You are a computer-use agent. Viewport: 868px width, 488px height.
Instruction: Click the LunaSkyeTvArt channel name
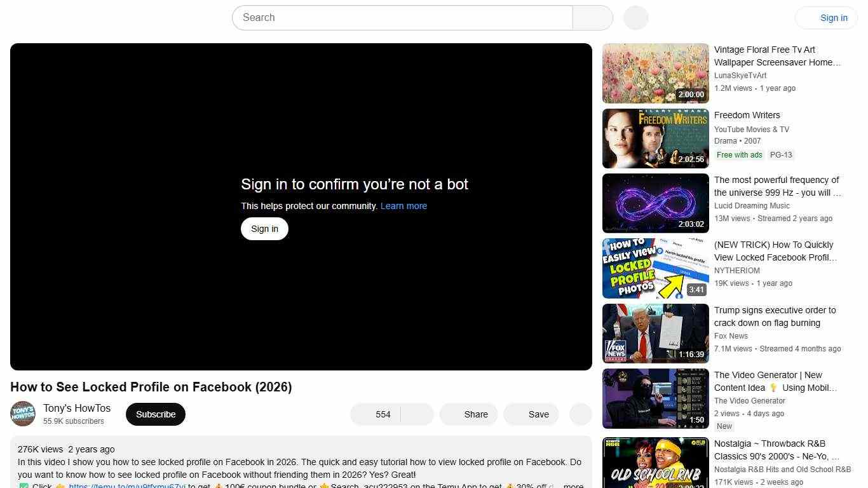740,75
